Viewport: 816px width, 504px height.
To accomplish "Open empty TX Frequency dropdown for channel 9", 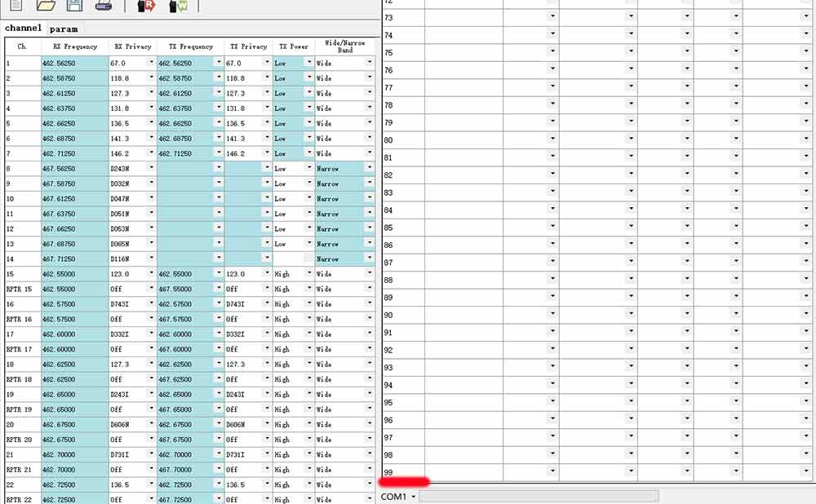I will click(219, 183).
